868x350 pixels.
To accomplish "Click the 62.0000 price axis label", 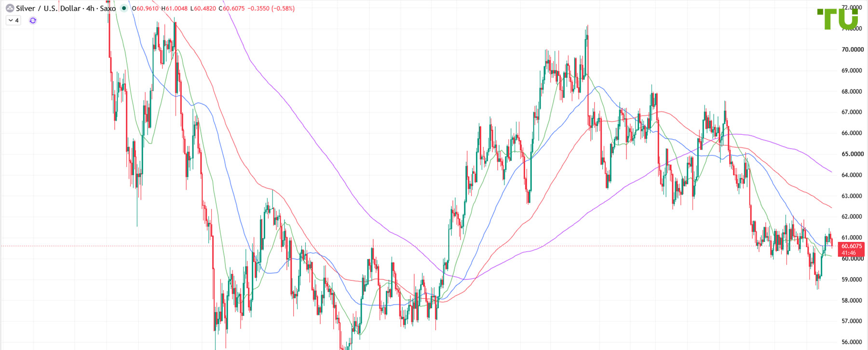I will (x=853, y=217).
